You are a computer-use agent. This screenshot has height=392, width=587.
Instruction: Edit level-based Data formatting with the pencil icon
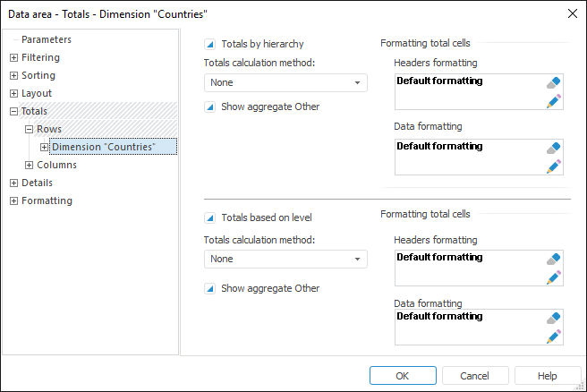point(554,337)
